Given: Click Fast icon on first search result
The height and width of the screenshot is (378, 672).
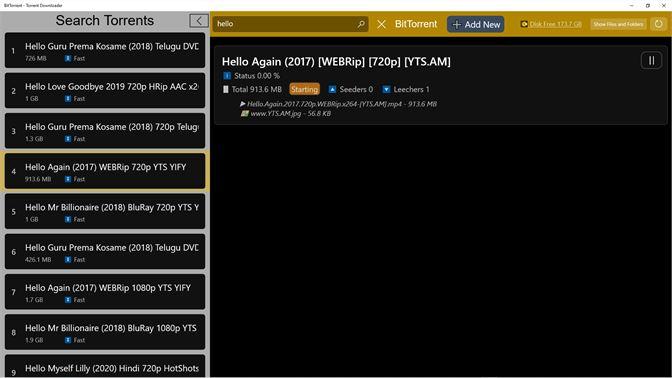Looking at the screenshot, I should pyautogui.click(x=68, y=58).
